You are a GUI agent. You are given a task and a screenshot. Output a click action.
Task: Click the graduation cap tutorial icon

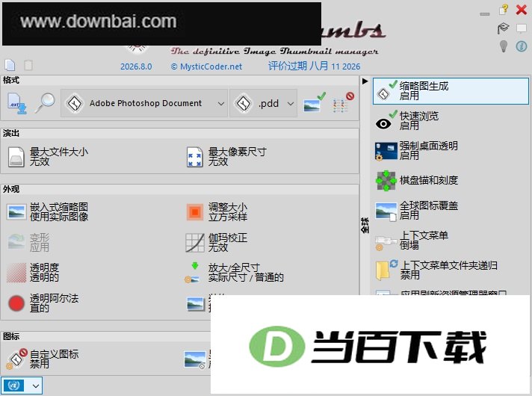[503, 28]
